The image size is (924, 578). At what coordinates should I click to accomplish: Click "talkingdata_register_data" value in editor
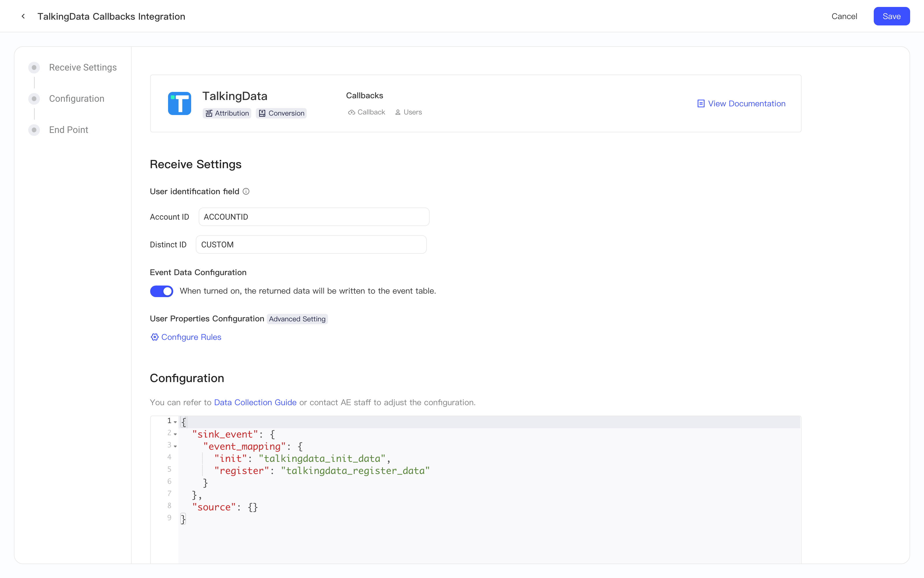[355, 470]
